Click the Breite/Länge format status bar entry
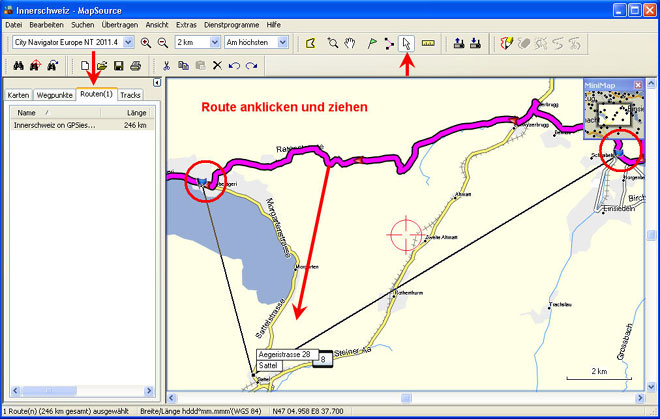The height and width of the screenshot is (419, 660). click(200, 411)
